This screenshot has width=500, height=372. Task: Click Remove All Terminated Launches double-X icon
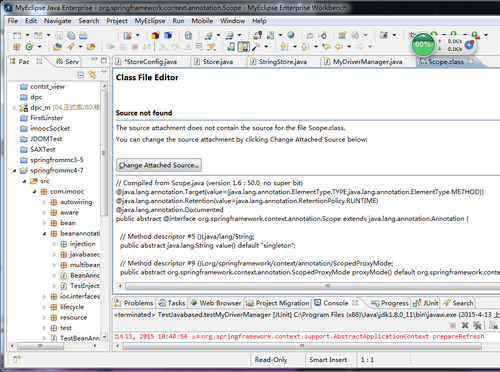pyautogui.click(x=477, y=325)
